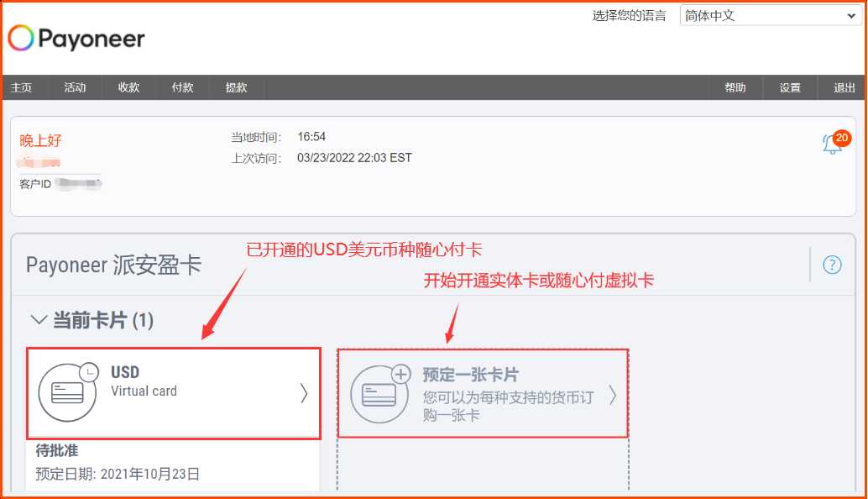Image resolution: width=868 pixels, height=499 pixels.
Task: Open the 提款 menu
Action: coord(237,87)
